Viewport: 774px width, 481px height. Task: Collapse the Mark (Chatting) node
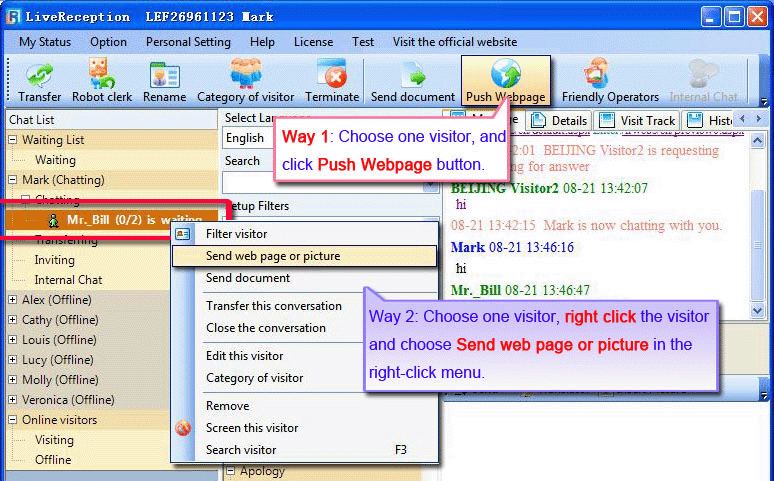pos(12,180)
